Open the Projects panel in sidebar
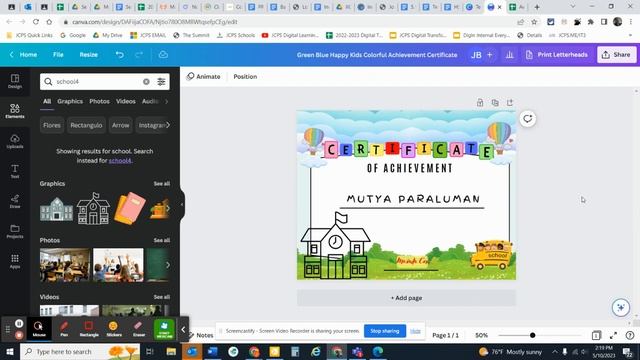 tap(15, 231)
